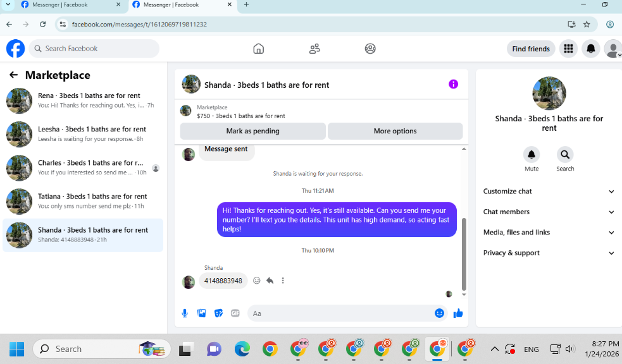The width and height of the screenshot is (622, 364).
Task: Focus the Search Facebook field
Action: pos(94,49)
